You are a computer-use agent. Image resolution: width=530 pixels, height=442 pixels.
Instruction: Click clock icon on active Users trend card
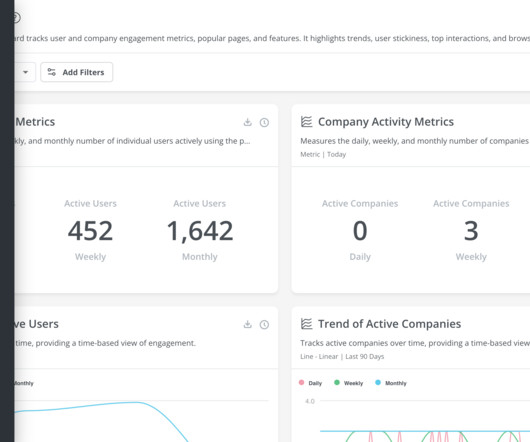264,325
